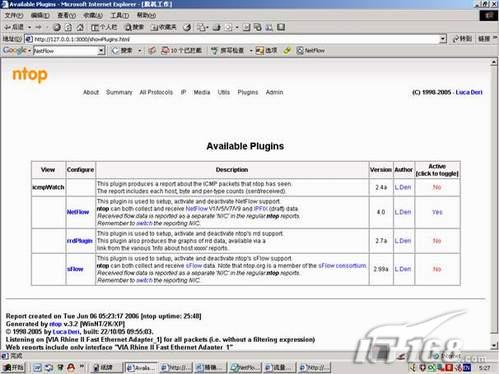499x374 pixels.
Task: Open the Admin menu in ntop navigation
Action: (x=274, y=92)
